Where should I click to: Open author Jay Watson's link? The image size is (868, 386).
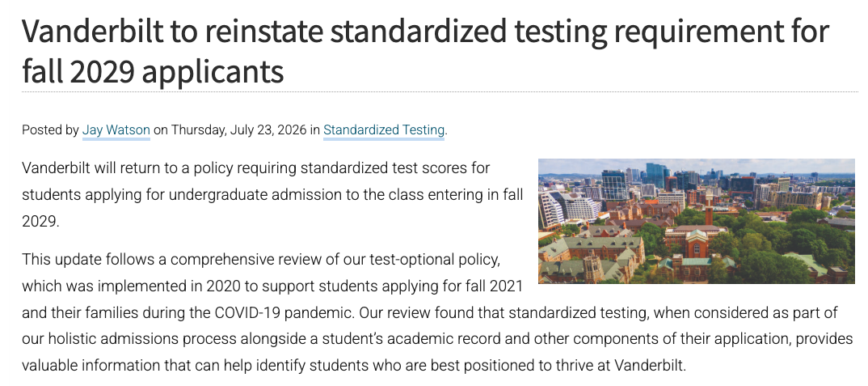pos(116,130)
